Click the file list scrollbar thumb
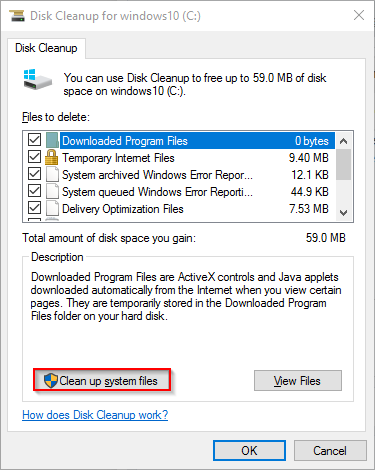This screenshot has width=375, height=470. (x=344, y=165)
